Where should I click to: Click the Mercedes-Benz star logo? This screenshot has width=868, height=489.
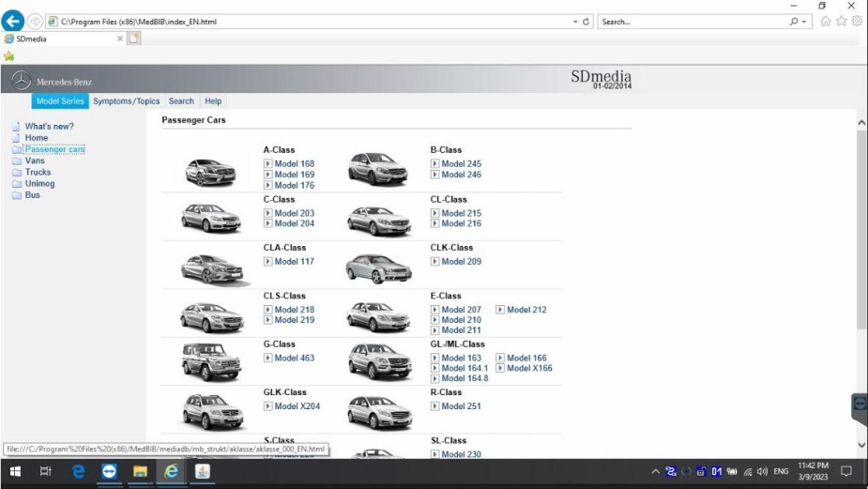coord(22,81)
